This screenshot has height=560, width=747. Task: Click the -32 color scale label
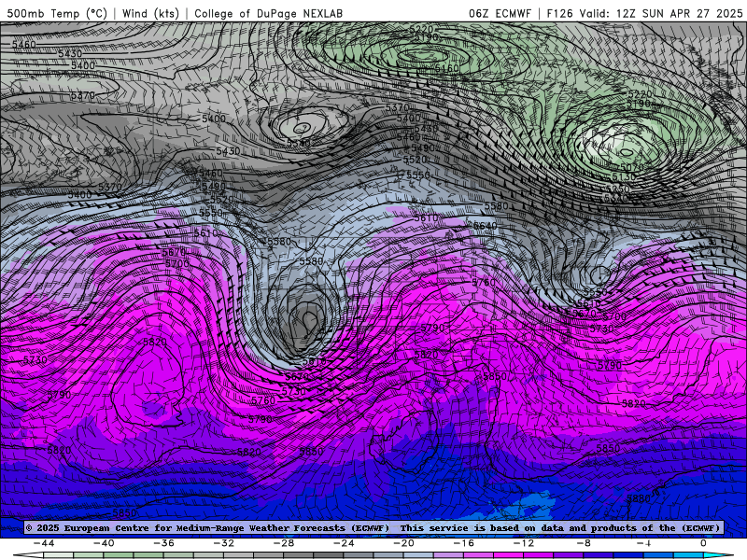pyautogui.click(x=223, y=543)
